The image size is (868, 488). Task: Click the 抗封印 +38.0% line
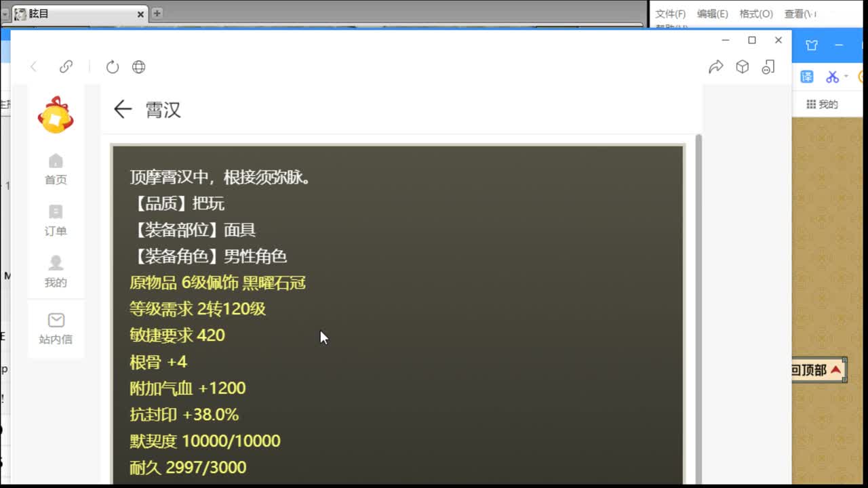[184, 415]
